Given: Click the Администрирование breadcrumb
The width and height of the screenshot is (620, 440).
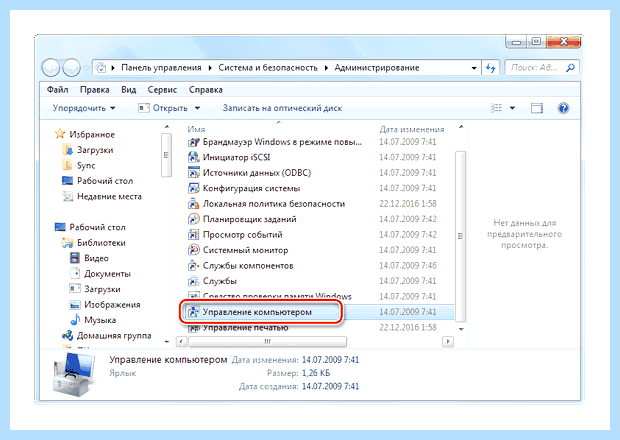Looking at the screenshot, I should pos(377,68).
